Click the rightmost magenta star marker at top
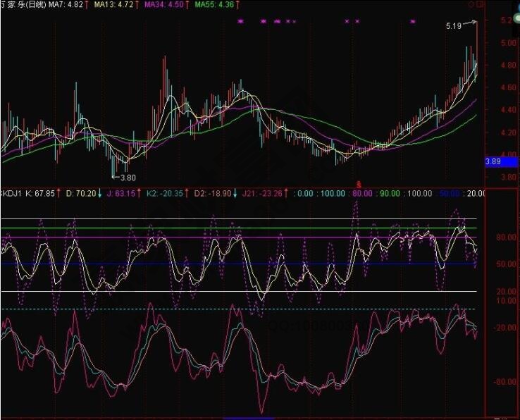The image size is (520, 420). click(x=412, y=22)
